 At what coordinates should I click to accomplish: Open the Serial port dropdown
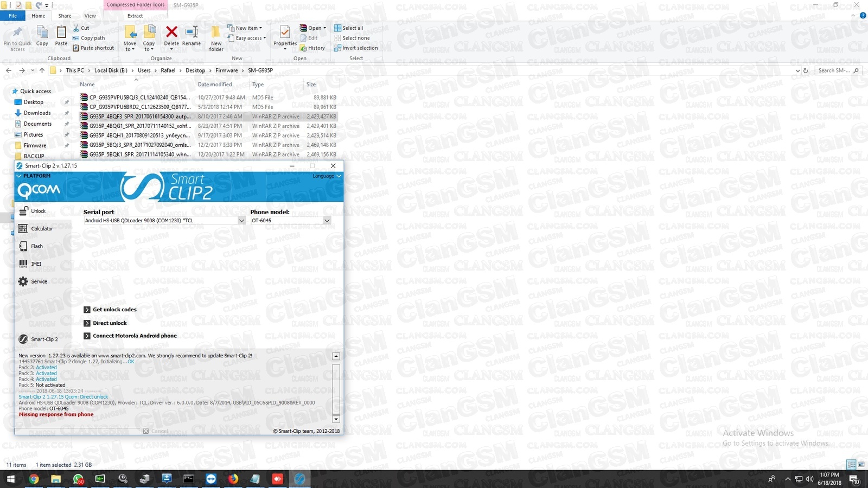241,221
